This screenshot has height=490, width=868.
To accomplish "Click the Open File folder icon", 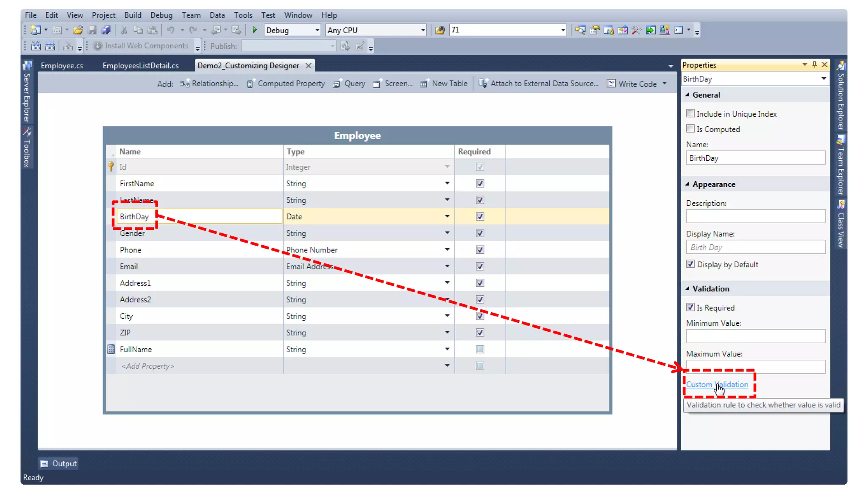I will pyautogui.click(x=78, y=30).
